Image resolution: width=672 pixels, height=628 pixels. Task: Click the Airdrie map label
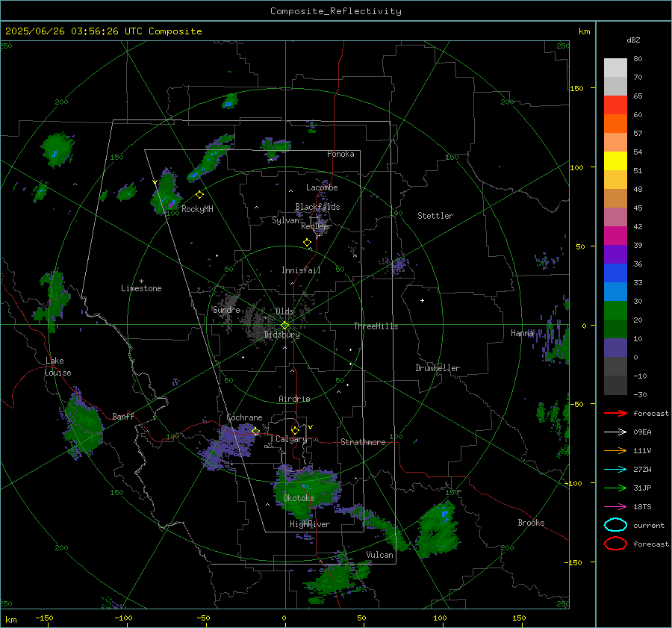(294, 399)
